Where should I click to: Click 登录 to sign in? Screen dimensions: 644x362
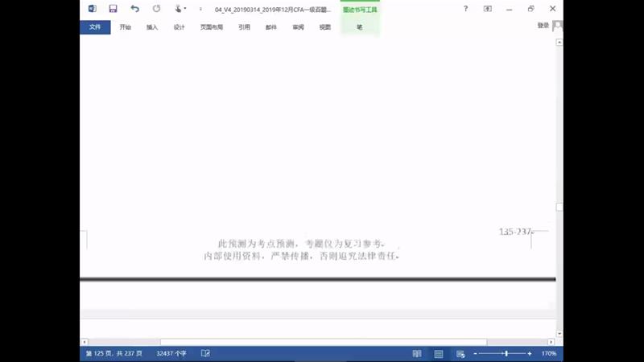543,26
